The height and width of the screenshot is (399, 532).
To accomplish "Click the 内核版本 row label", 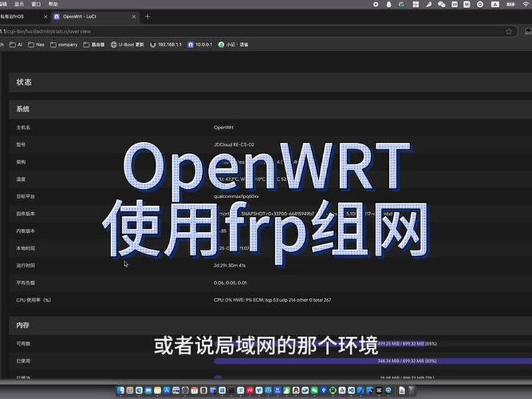I will [25, 231].
